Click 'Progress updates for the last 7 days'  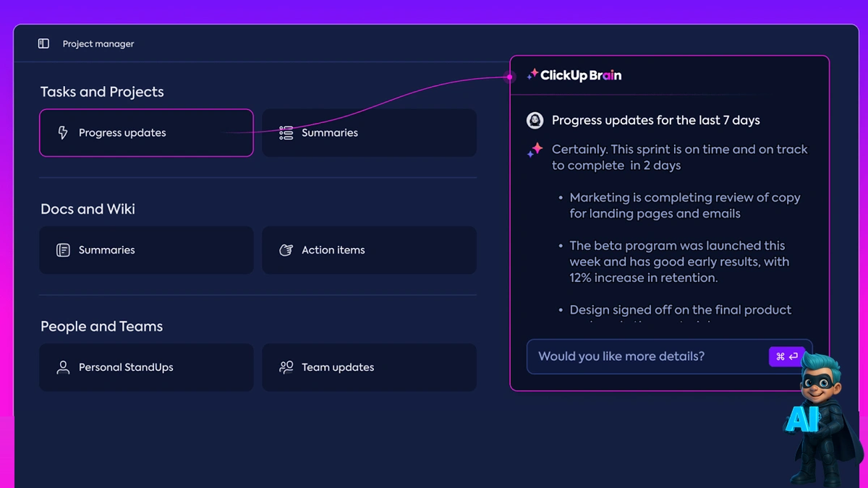click(x=656, y=121)
